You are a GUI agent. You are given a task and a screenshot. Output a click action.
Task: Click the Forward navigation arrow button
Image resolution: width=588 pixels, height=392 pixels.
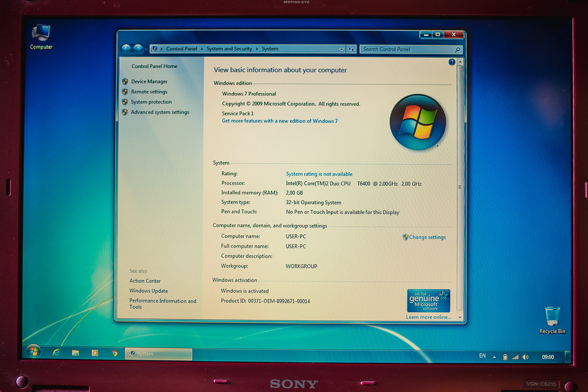click(138, 49)
